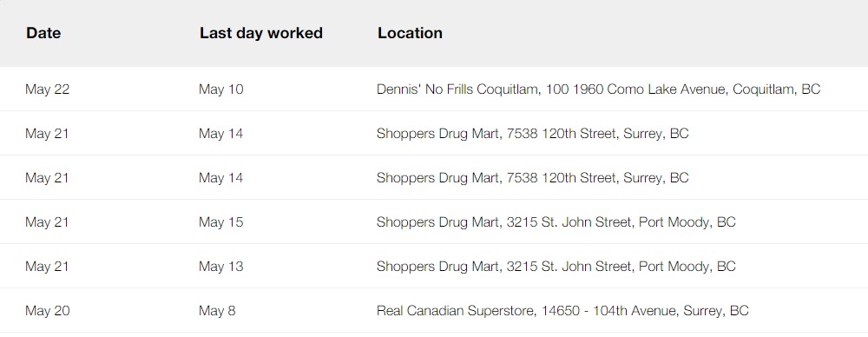The image size is (868, 337).
Task: Click the first May 14 last day worked cell
Action: tap(220, 134)
